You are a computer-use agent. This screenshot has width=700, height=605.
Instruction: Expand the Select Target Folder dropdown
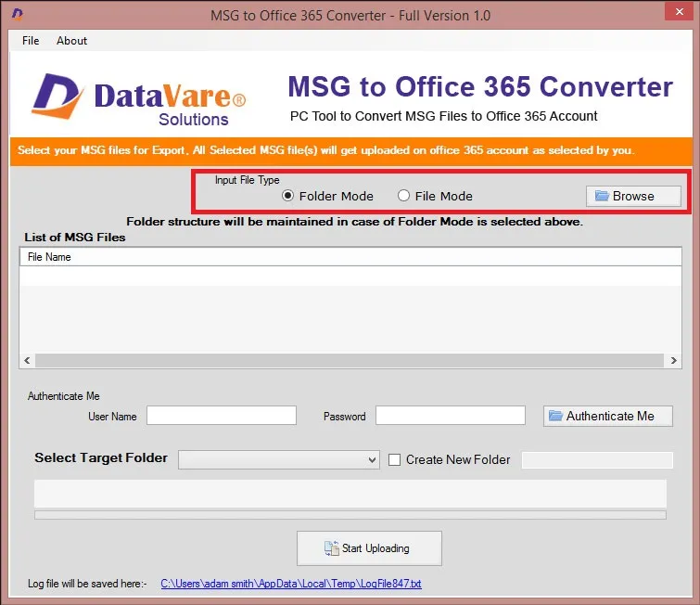pos(279,460)
